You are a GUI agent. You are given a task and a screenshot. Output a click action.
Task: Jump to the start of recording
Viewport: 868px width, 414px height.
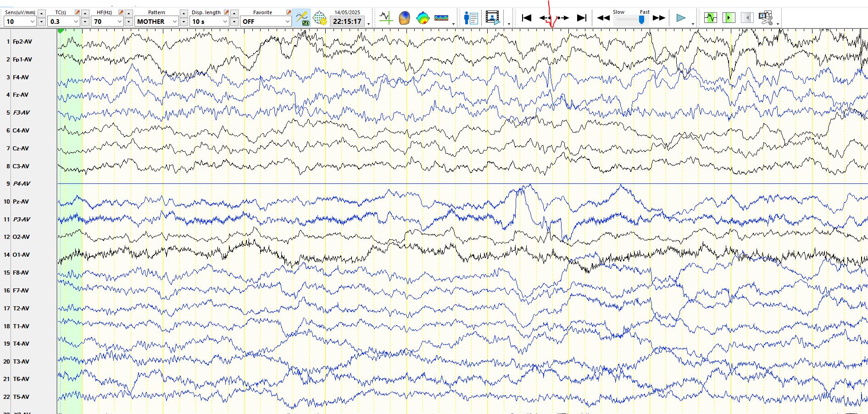click(527, 18)
